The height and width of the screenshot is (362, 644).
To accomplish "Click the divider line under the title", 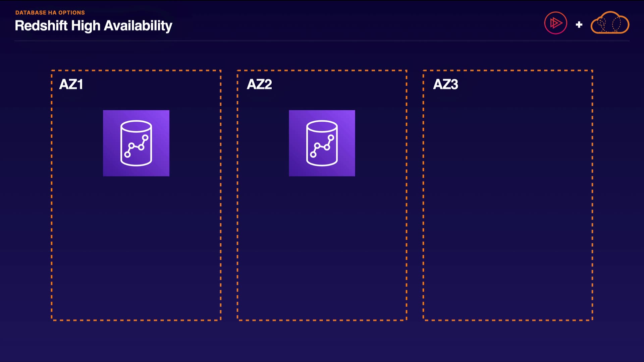I will [322, 41].
